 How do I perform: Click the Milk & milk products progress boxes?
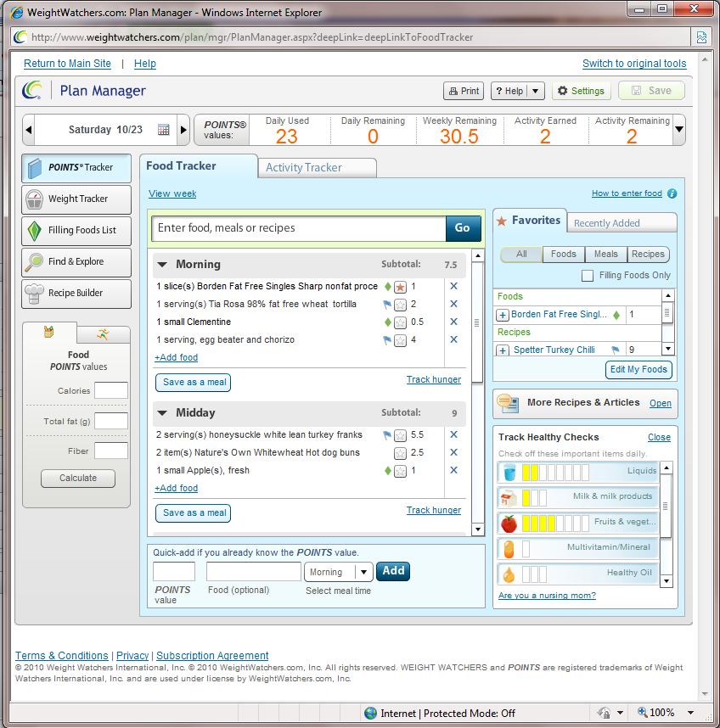(x=534, y=498)
